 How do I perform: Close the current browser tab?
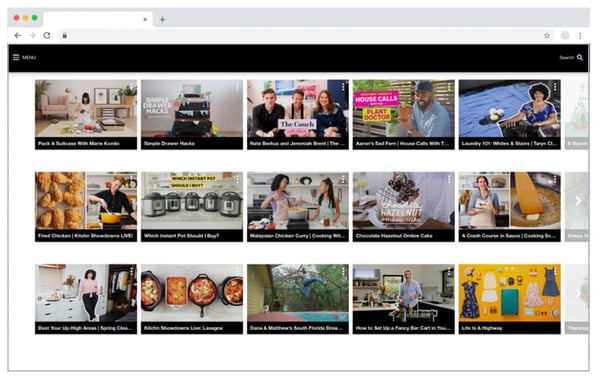pyautogui.click(x=145, y=20)
